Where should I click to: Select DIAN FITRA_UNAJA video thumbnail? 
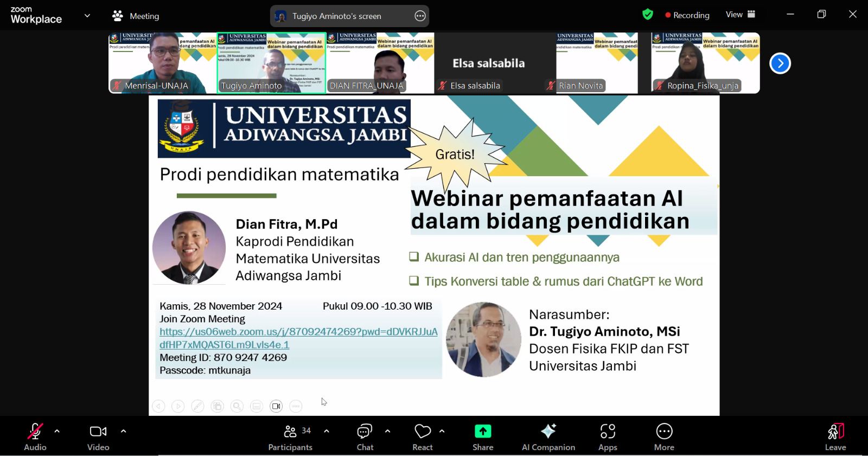pos(380,63)
